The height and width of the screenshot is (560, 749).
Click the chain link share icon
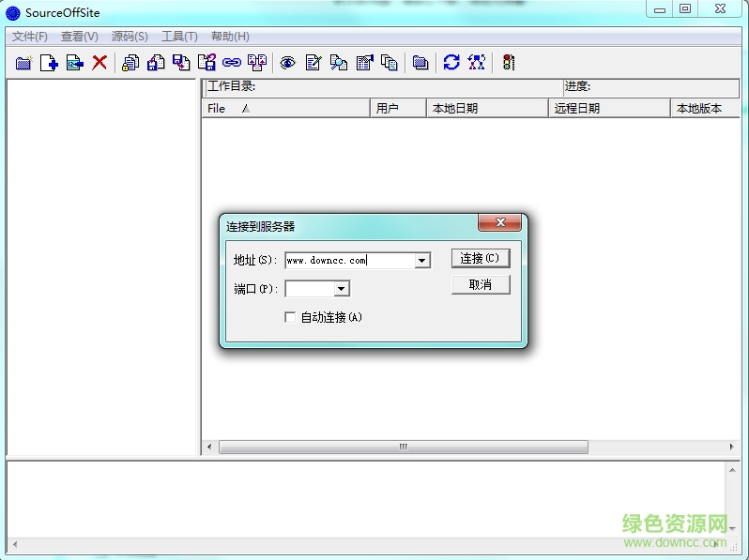click(x=232, y=63)
